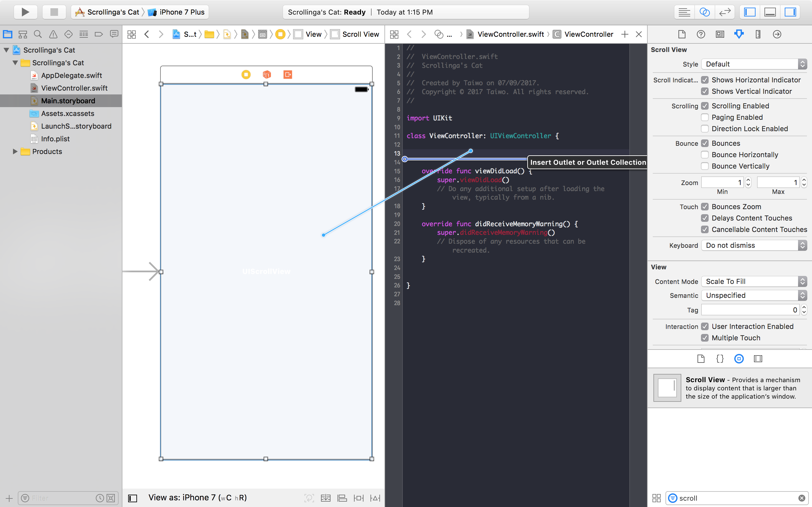Open the Find navigator magnifying glass

click(x=37, y=34)
